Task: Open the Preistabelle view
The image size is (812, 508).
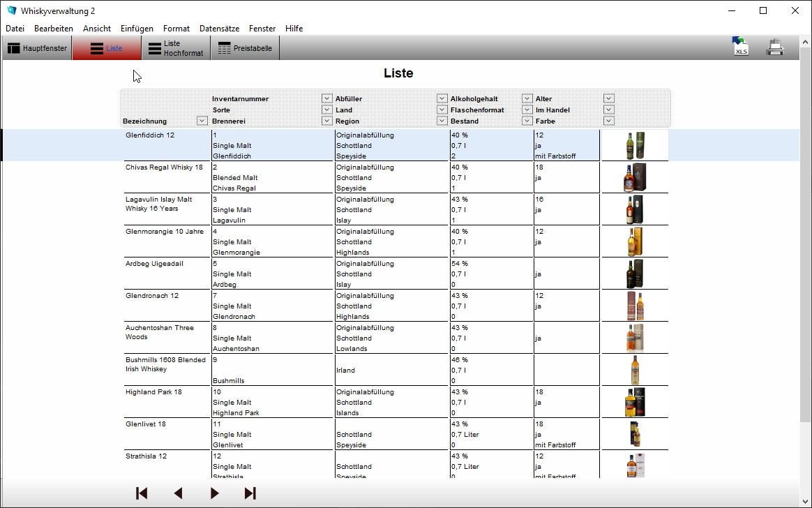Action: [x=245, y=48]
